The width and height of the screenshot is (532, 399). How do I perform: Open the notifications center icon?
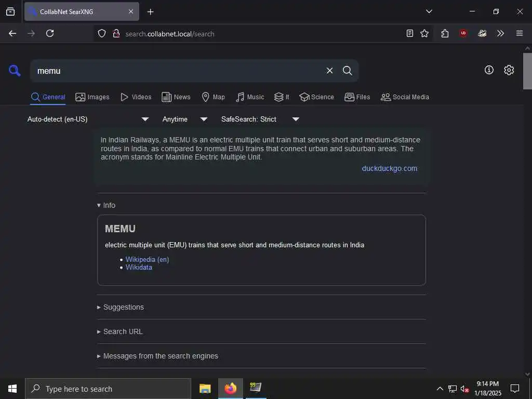pyautogui.click(x=515, y=389)
